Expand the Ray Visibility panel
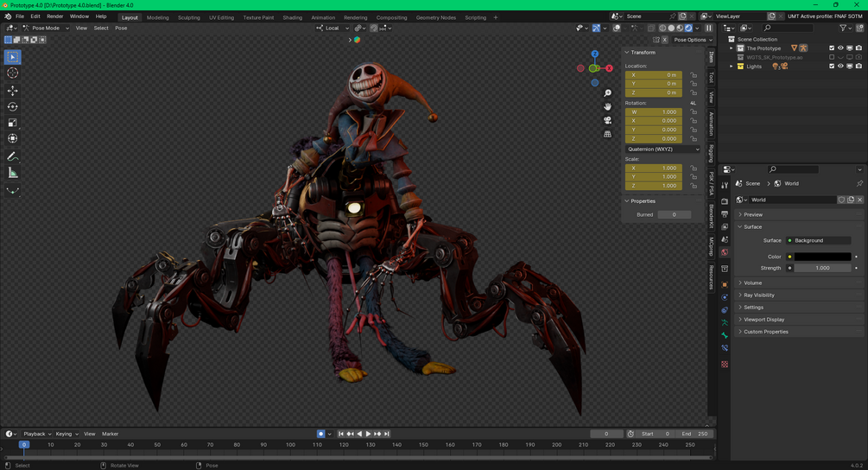This screenshot has width=868, height=470. pyautogui.click(x=760, y=295)
